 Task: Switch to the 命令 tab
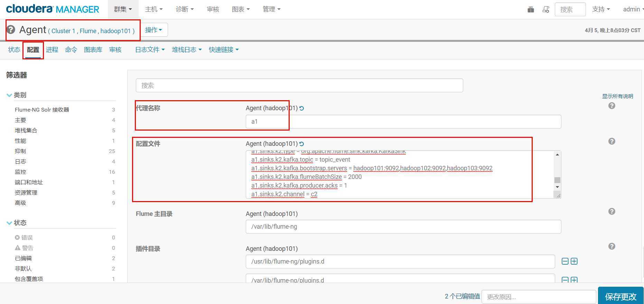[x=71, y=50]
